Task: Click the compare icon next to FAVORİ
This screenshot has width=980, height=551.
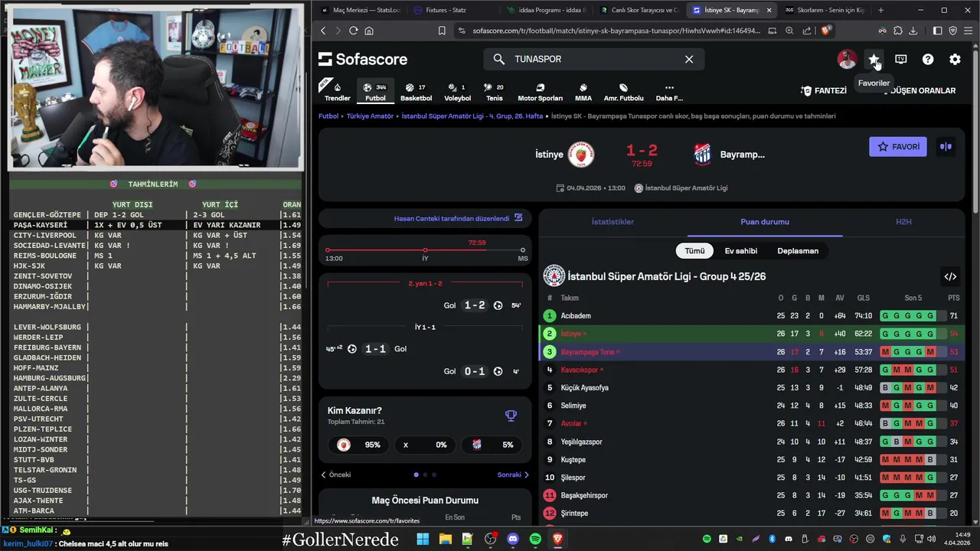Action: tap(946, 147)
